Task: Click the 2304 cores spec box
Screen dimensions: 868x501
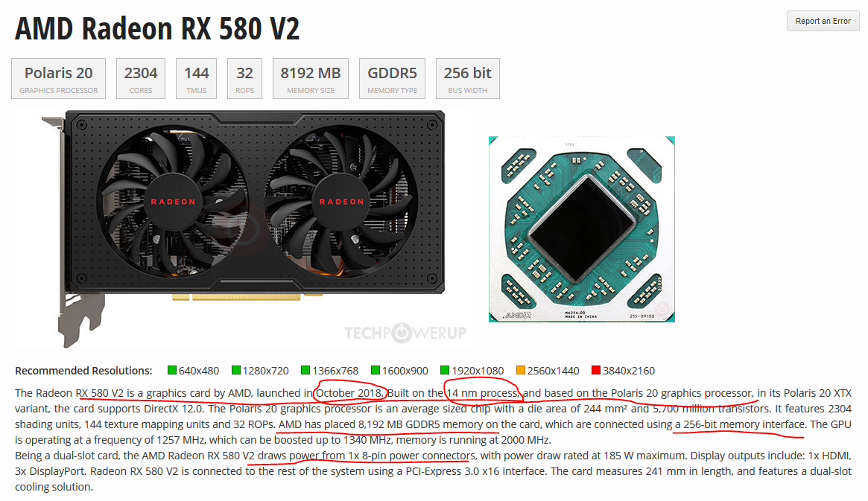Action: point(141,78)
